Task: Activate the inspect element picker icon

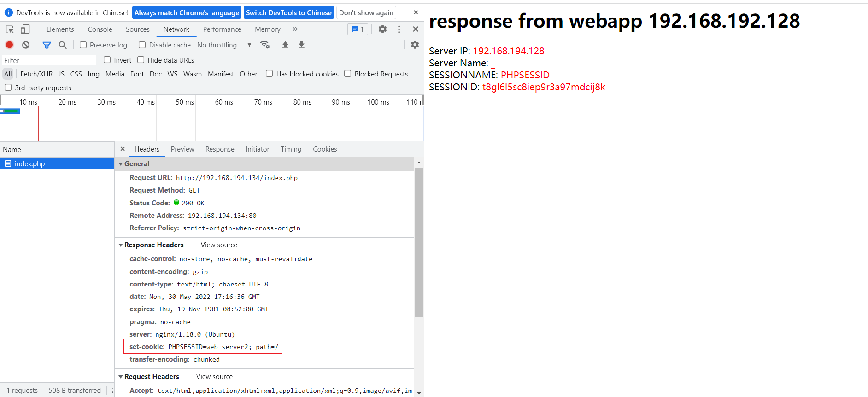Action: click(10, 29)
